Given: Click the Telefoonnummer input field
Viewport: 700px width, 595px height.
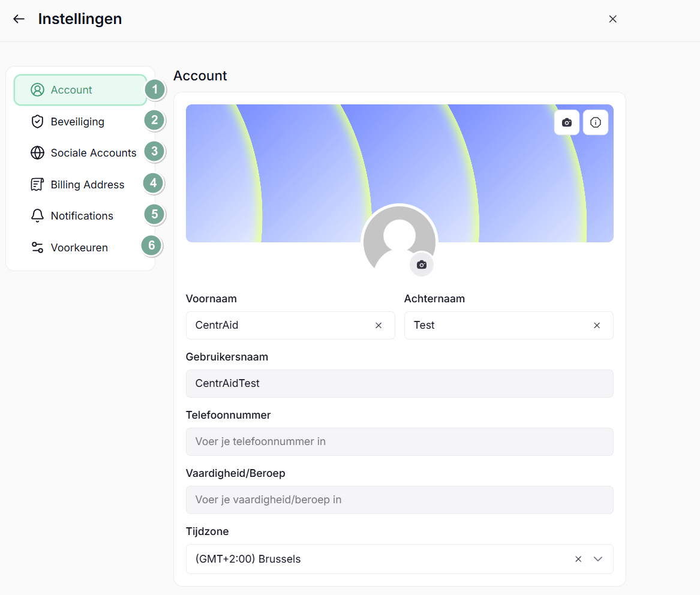Looking at the screenshot, I should (399, 441).
